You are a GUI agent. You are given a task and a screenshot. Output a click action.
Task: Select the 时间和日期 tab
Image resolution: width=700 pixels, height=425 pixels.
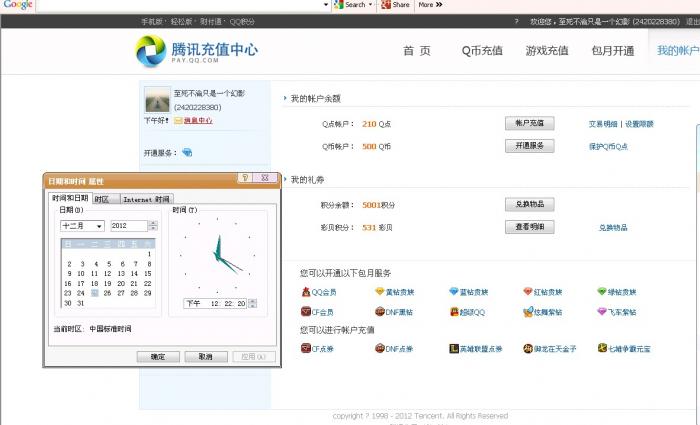pos(70,198)
